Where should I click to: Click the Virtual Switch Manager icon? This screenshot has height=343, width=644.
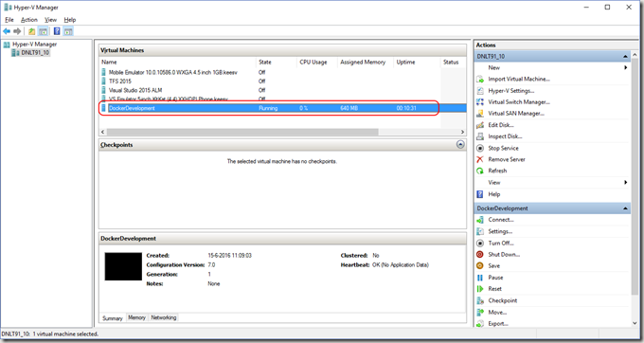[x=480, y=102]
